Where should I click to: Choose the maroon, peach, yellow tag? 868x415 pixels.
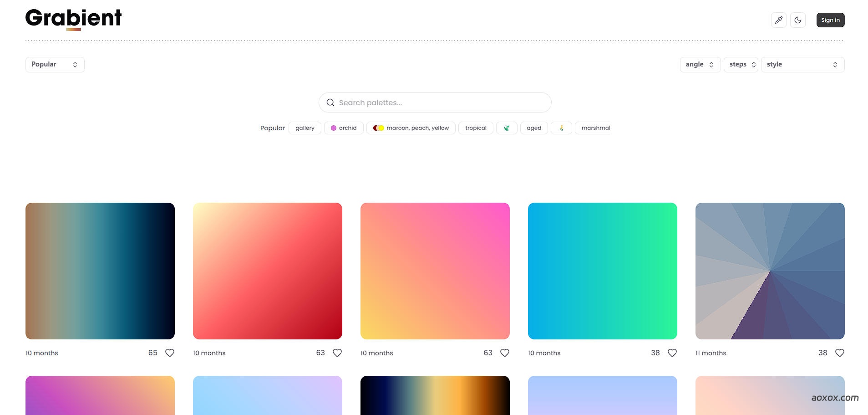pyautogui.click(x=411, y=128)
